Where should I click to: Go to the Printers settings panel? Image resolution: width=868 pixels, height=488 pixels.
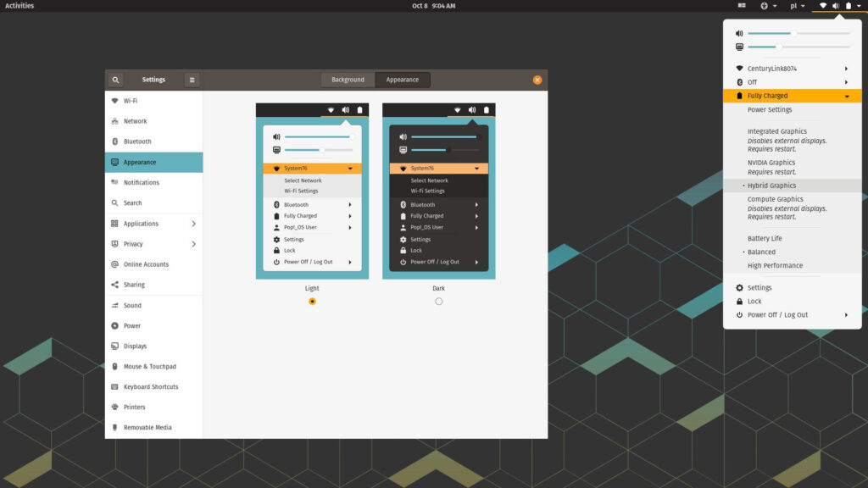click(x=154, y=408)
